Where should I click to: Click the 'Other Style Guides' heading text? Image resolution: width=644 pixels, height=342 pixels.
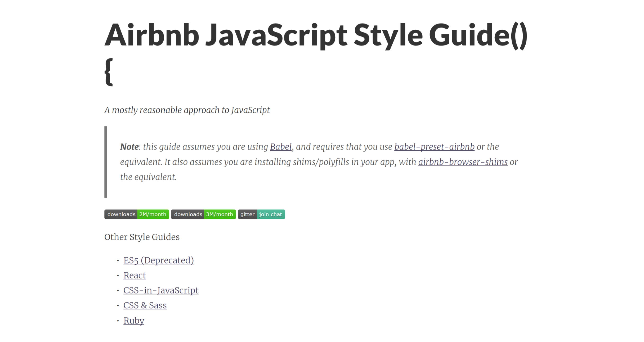pyautogui.click(x=142, y=237)
